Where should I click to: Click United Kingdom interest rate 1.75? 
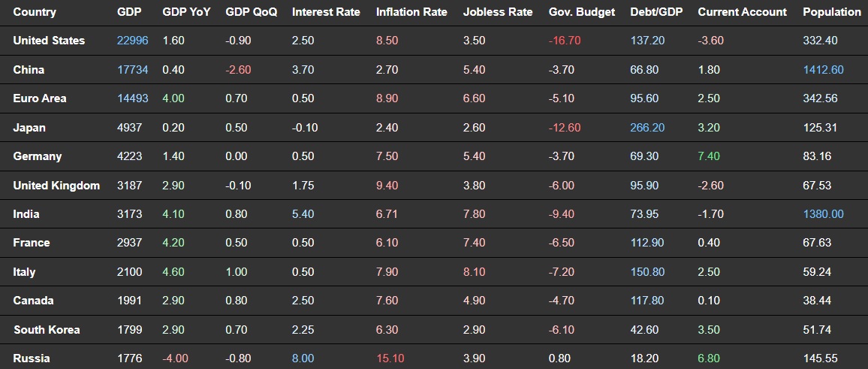point(303,185)
